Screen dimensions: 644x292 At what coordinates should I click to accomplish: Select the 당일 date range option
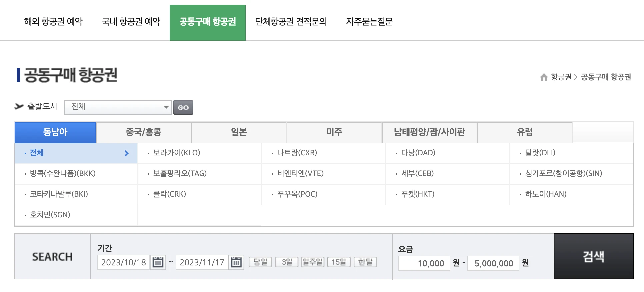tap(260, 262)
